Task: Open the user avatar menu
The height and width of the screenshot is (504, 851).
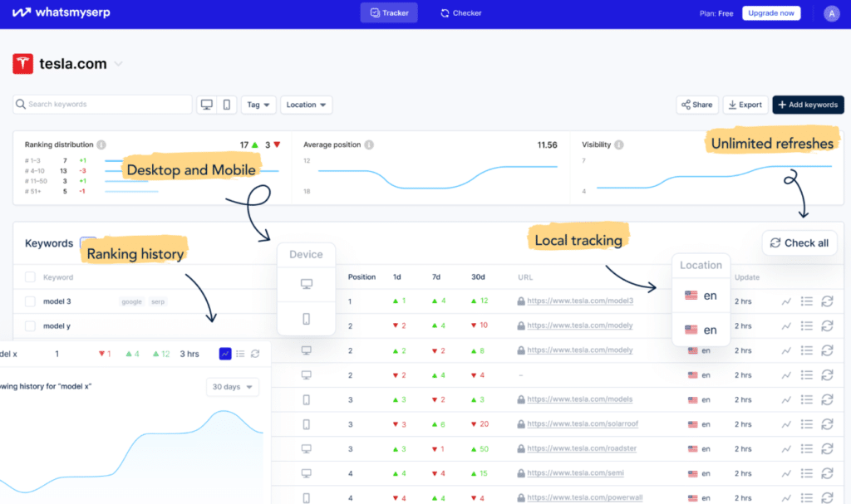Action: (831, 13)
